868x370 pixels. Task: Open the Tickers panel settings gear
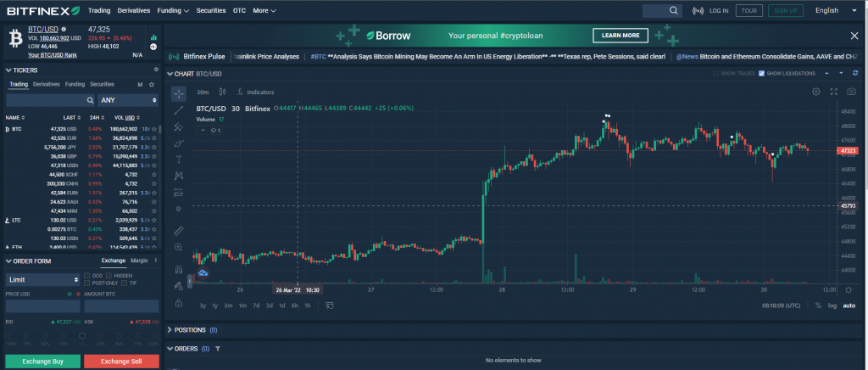click(x=157, y=70)
